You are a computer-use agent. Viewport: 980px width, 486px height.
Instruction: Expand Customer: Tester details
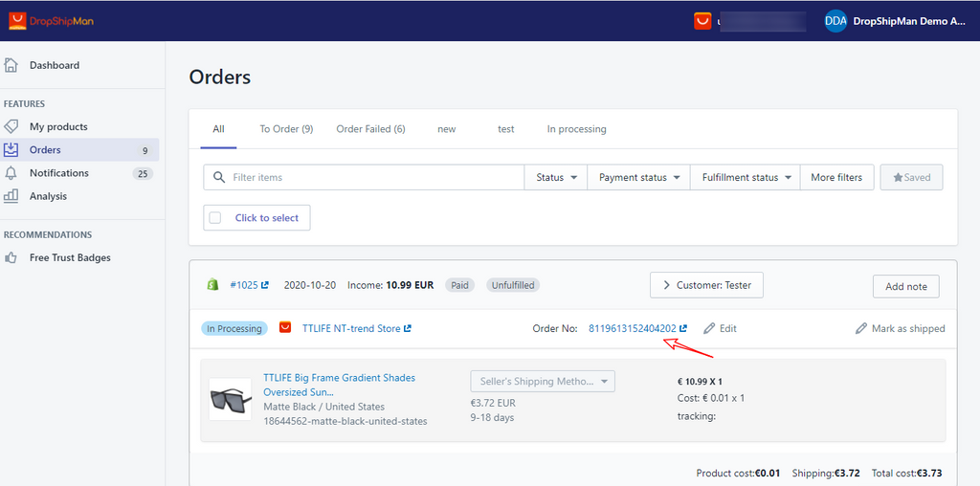pos(706,285)
